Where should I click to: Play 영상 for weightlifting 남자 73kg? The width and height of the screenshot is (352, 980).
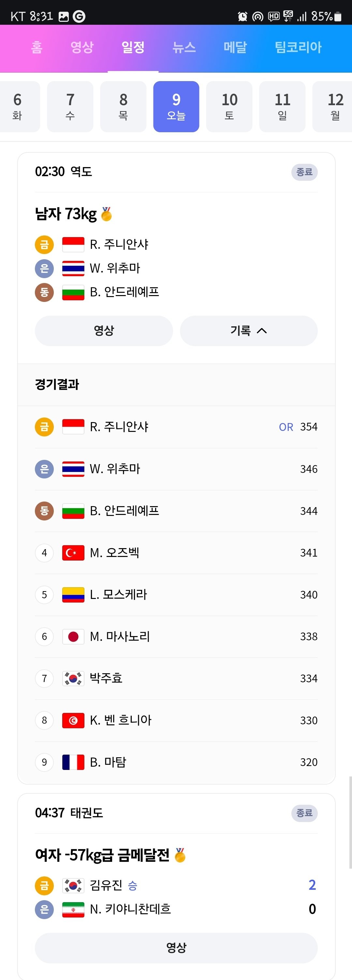click(x=104, y=331)
